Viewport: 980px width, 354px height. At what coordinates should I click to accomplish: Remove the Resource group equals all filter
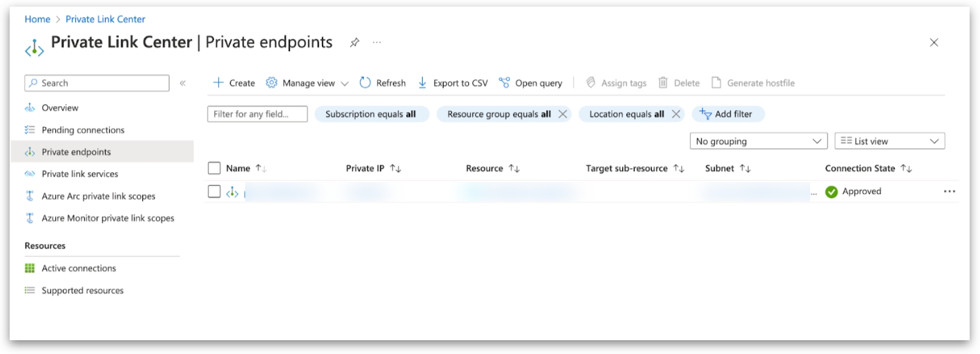click(x=563, y=115)
